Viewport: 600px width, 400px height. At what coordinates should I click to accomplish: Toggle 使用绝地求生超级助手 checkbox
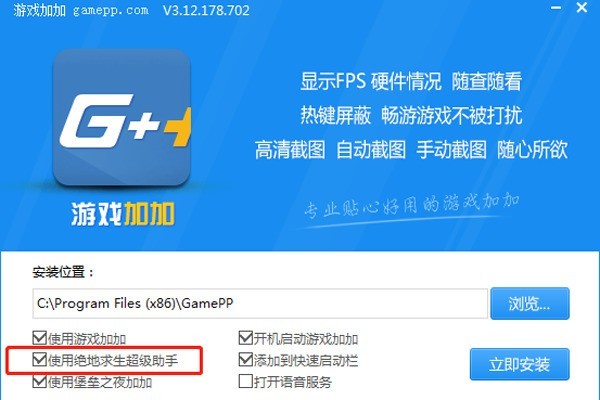click(39, 359)
